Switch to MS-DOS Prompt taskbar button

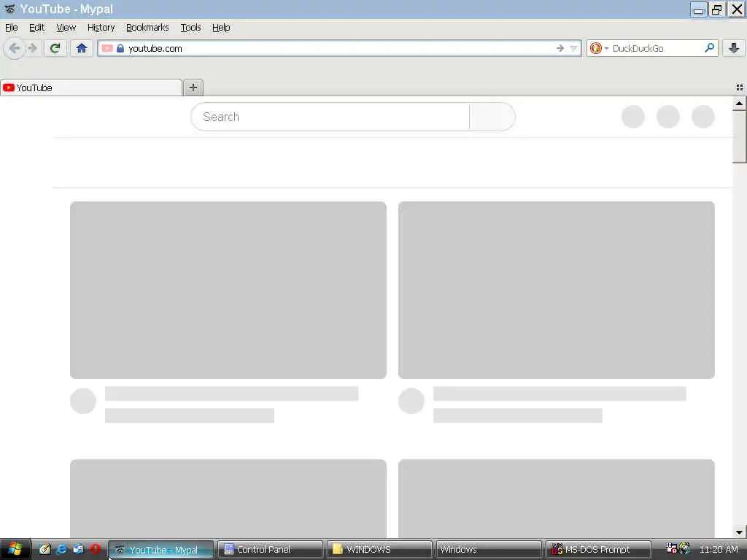pos(598,550)
